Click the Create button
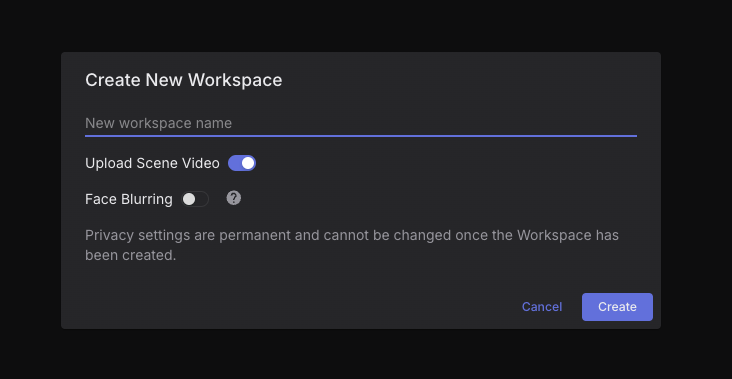Viewport: 732px width, 379px height. [617, 307]
